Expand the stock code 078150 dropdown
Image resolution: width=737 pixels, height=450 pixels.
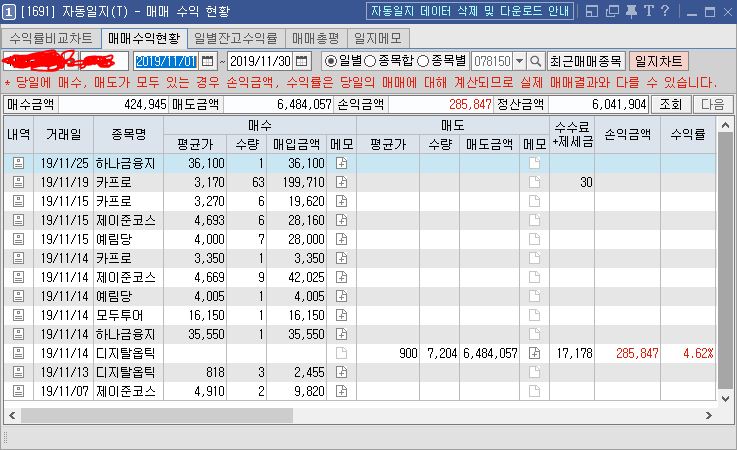519,61
